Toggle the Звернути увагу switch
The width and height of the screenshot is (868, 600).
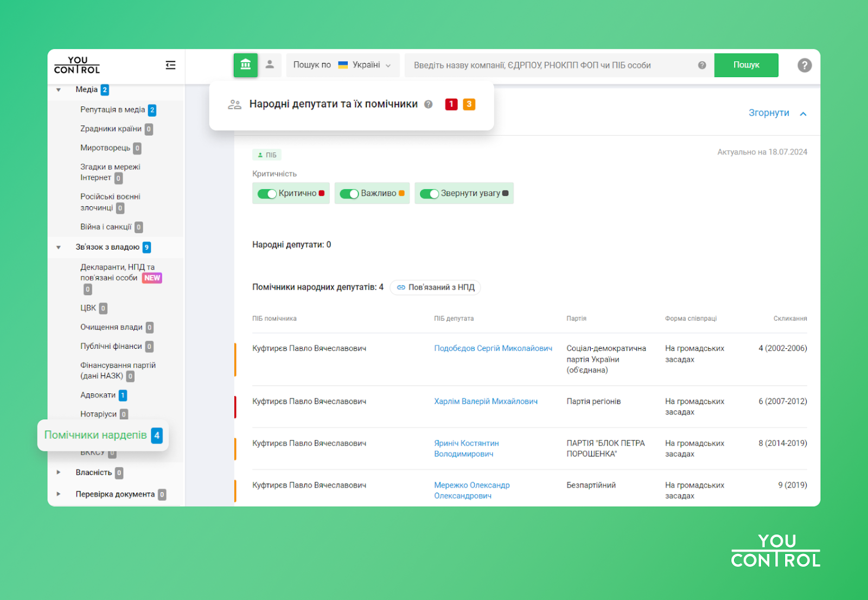pyautogui.click(x=429, y=194)
